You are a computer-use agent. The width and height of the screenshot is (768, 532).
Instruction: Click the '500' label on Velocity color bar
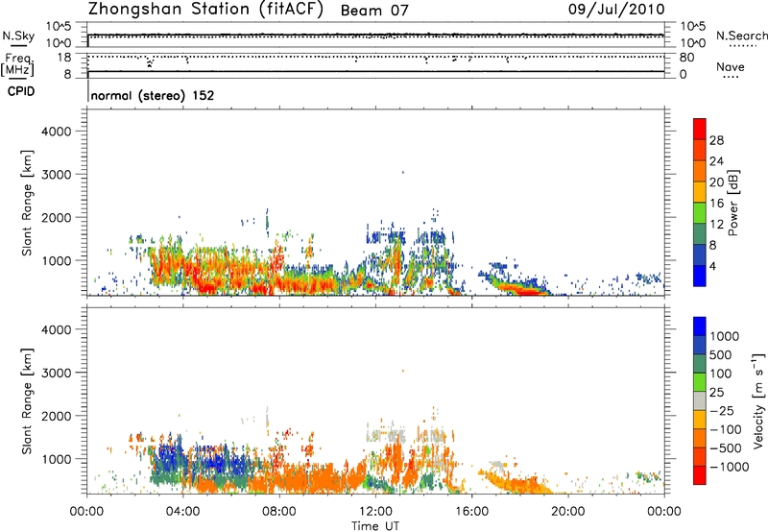tap(721, 354)
